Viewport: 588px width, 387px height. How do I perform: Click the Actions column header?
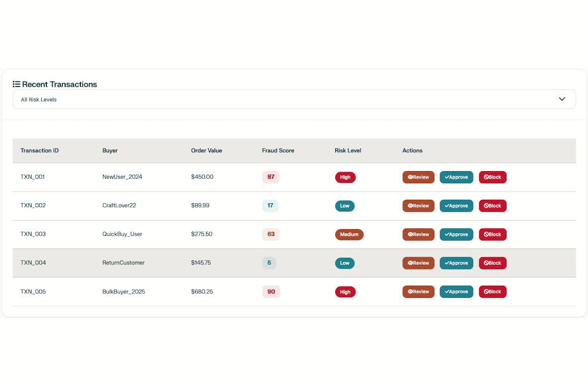click(x=412, y=151)
